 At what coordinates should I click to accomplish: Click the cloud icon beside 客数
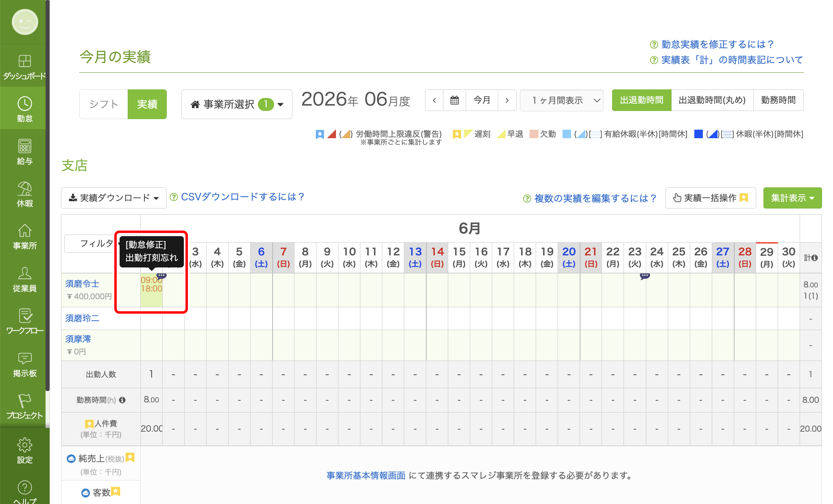85,493
